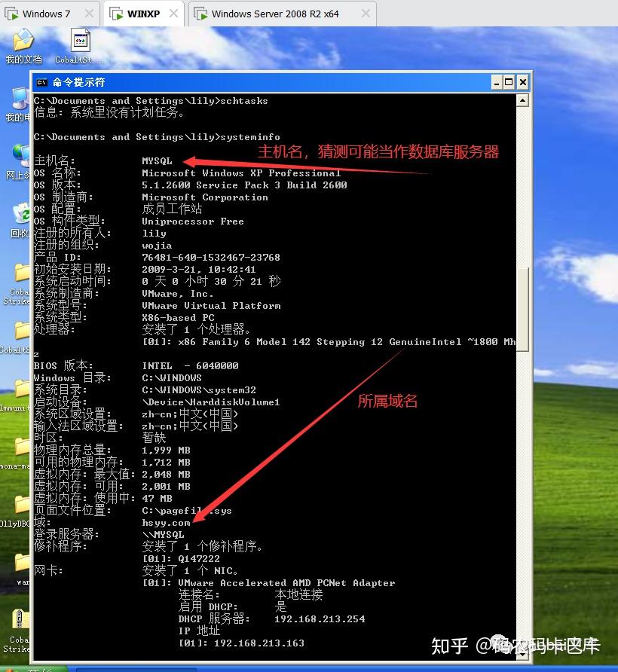Select the WINXP VM tab
Image resolution: width=618 pixels, height=672 pixels.
(144, 14)
